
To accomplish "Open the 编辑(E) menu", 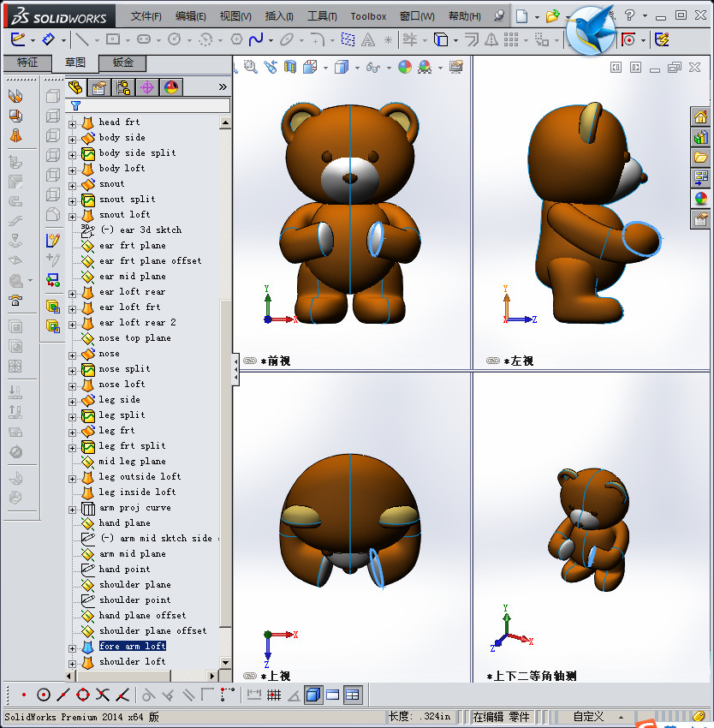I will [x=191, y=17].
